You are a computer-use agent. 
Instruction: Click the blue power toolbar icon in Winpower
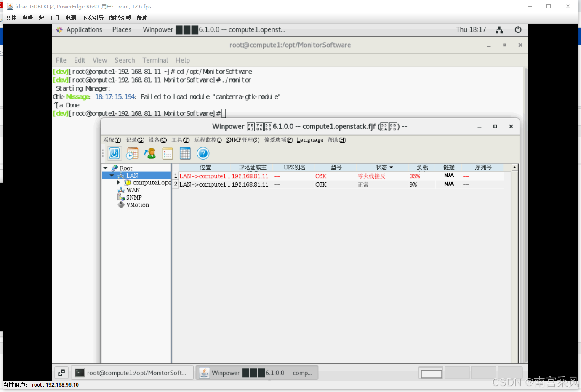pyautogui.click(x=115, y=153)
